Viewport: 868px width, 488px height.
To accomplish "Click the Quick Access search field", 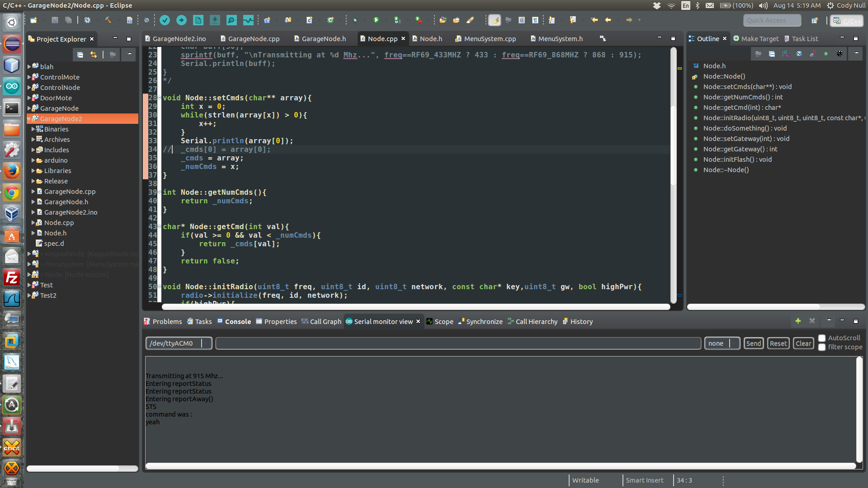I will point(772,20).
